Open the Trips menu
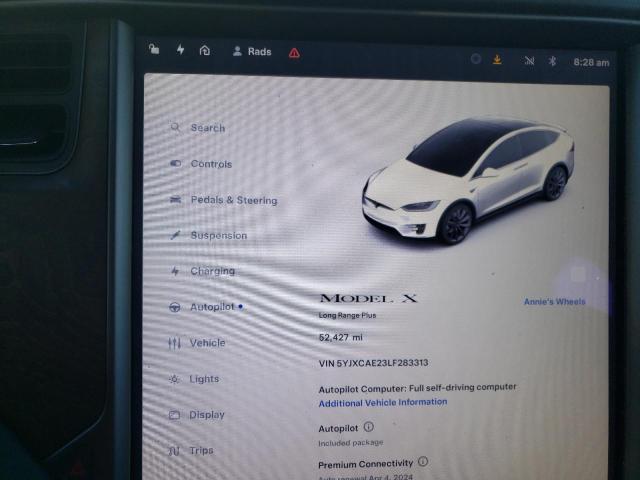The height and width of the screenshot is (480, 640). tap(191, 451)
